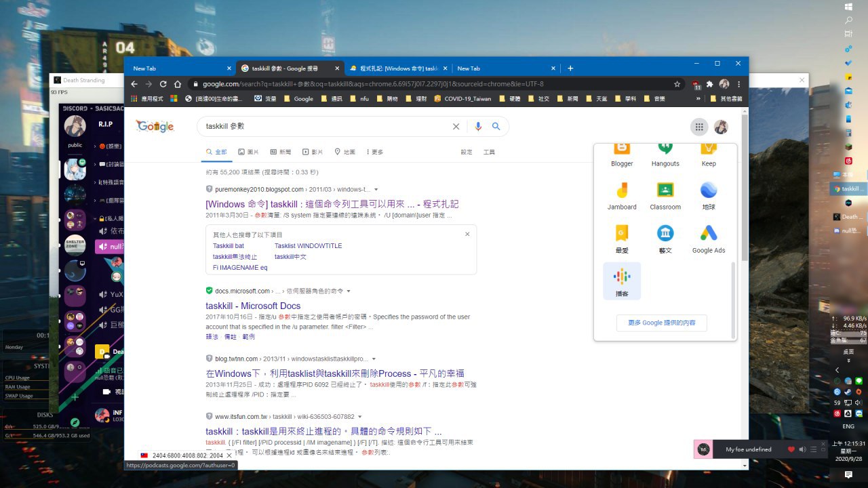Open the taskkill - Microsoft Docs result
This screenshot has height=488, width=868.
point(253,306)
